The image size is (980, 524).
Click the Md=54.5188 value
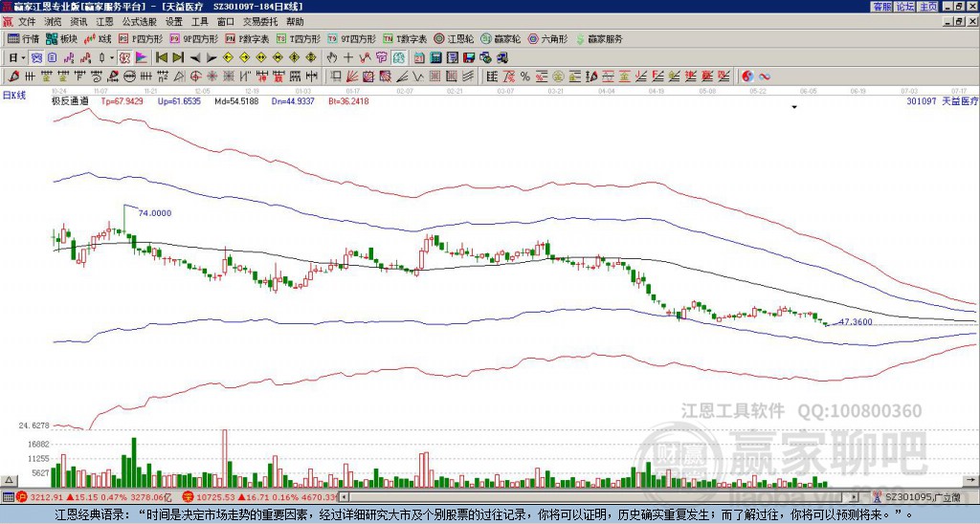(236, 100)
